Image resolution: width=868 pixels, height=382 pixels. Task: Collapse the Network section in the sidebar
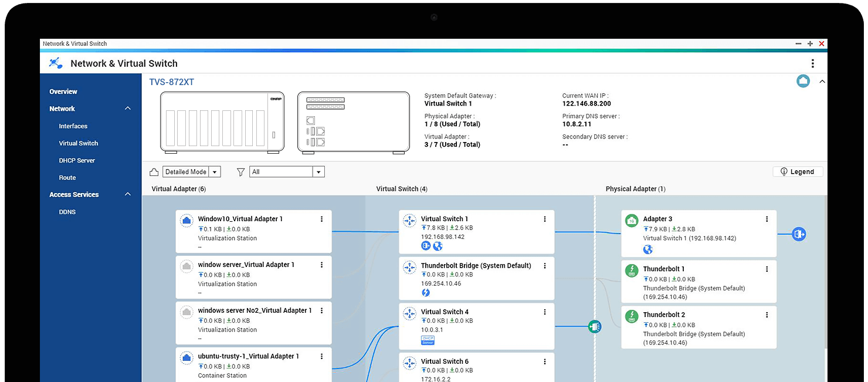128,109
